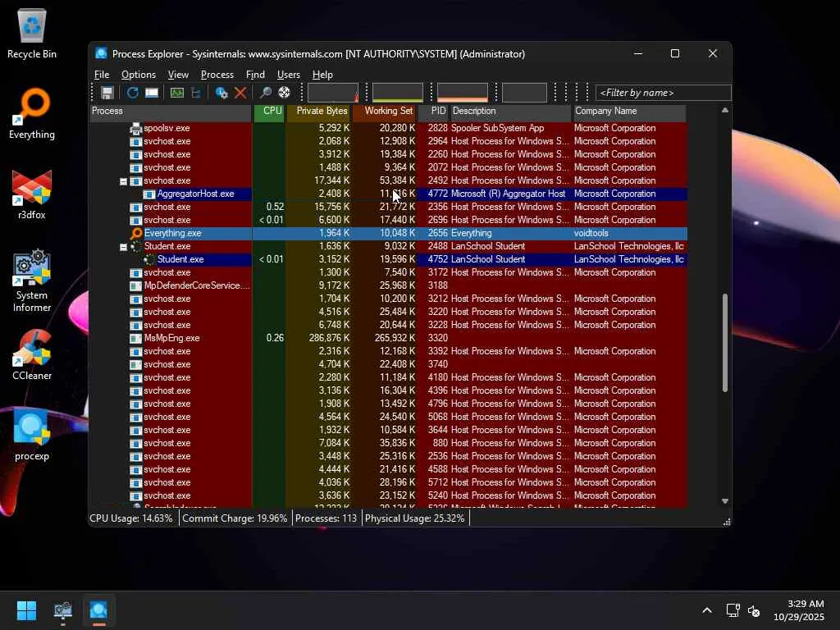Image resolution: width=840 pixels, height=630 pixels.
Task: Click the Find handle or DLL binoculars icon
Action: [265, 93]
